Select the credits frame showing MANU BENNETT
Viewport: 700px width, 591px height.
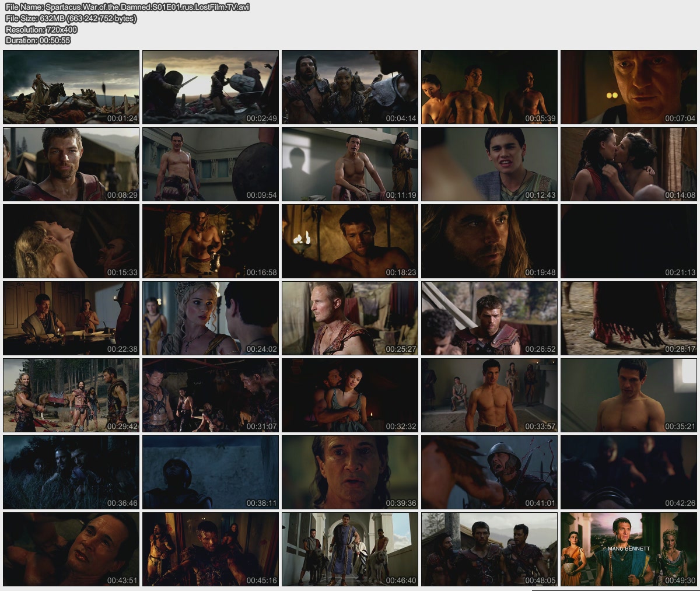(x=629, y=549)
